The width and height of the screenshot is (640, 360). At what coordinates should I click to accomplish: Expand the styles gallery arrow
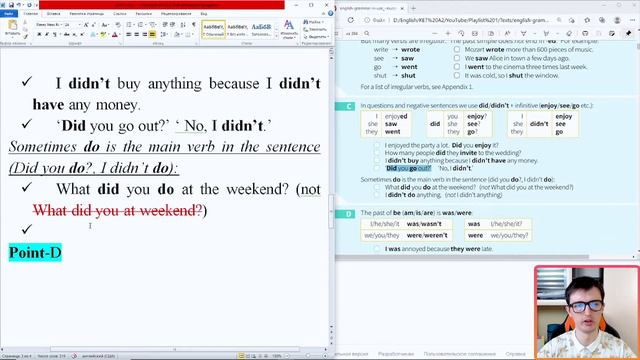tap(277, 36)
